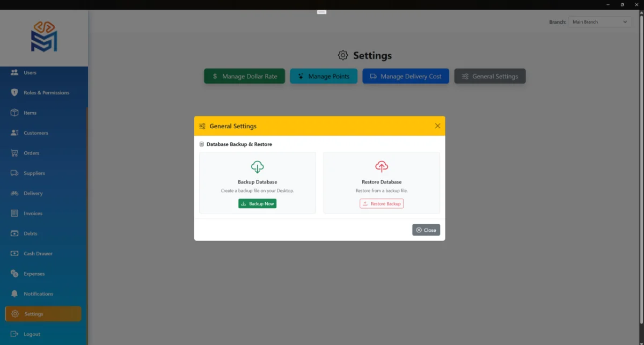Image resolution: width=644 pixels, height=345 pixels.
Task: Open the Branch dropdown
Action: (599, 22)
